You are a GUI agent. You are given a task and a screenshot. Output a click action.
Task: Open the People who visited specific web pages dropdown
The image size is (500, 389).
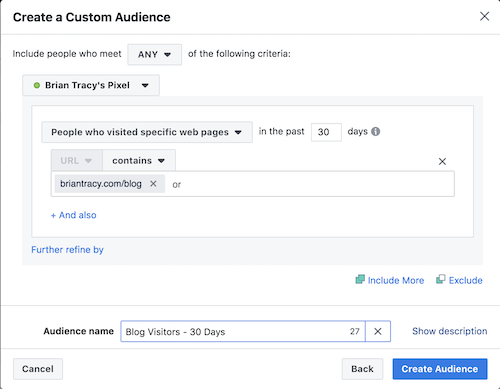click(x=147, y=132)
